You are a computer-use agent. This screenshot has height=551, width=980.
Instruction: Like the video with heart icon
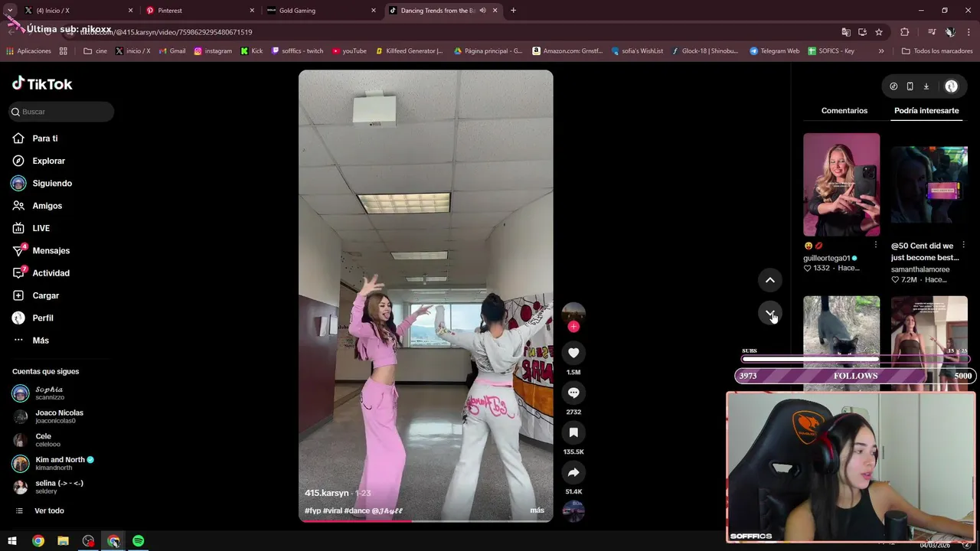click(x=573, y=353)
